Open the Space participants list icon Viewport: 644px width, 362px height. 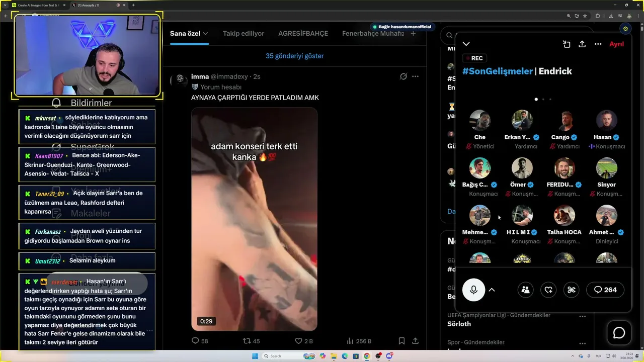coord(525,290)
